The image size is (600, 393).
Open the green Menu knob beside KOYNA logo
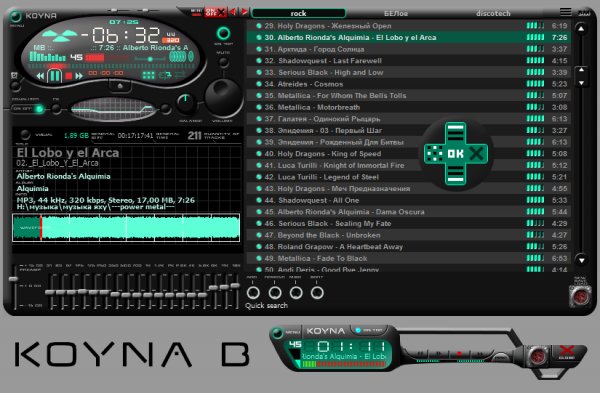click(16, 16)
